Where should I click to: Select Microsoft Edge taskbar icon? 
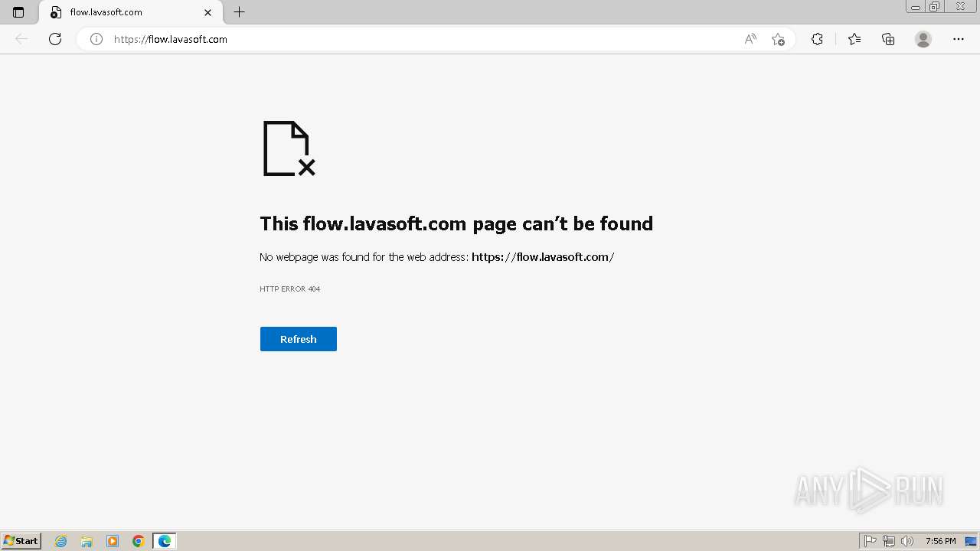pyautogui.click(x=165, y=541)
